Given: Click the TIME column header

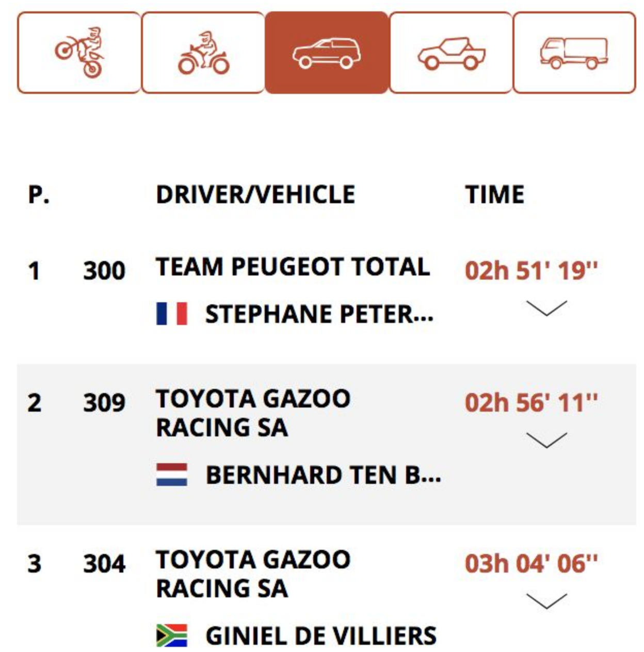Looking at the screenshot, I should point(494,194).
